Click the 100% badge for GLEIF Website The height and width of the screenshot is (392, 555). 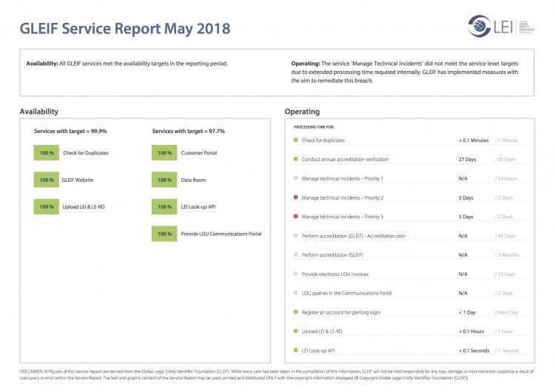[x=47, y=180]
